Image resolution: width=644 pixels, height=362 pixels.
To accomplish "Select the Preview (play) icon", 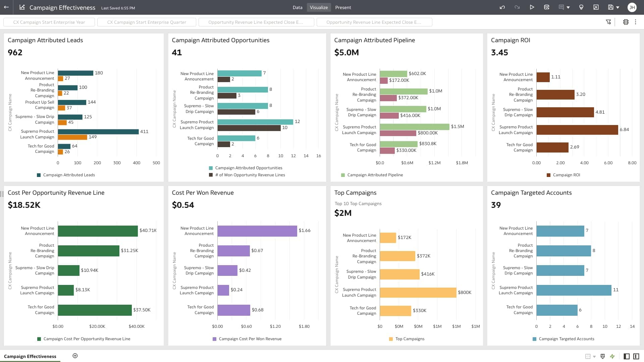I will [x=532, y=7].
